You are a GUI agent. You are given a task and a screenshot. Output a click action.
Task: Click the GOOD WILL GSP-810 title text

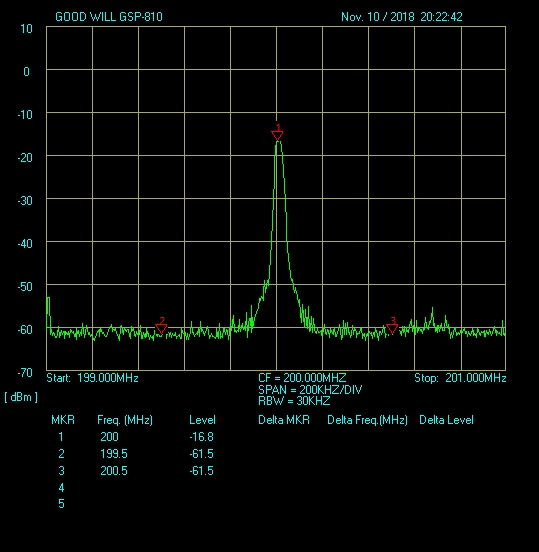(x=109, y=17)
